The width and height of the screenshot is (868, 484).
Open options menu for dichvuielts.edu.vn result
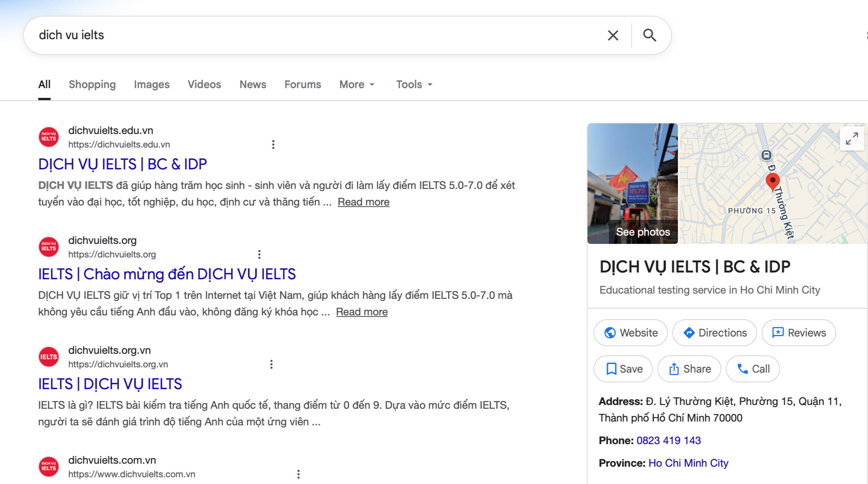coord(273,145)
